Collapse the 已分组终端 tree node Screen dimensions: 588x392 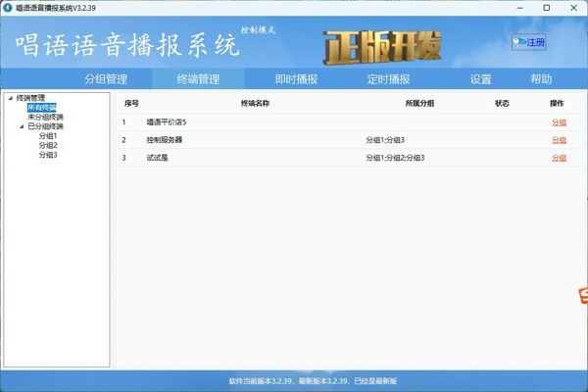click(22, 126)
